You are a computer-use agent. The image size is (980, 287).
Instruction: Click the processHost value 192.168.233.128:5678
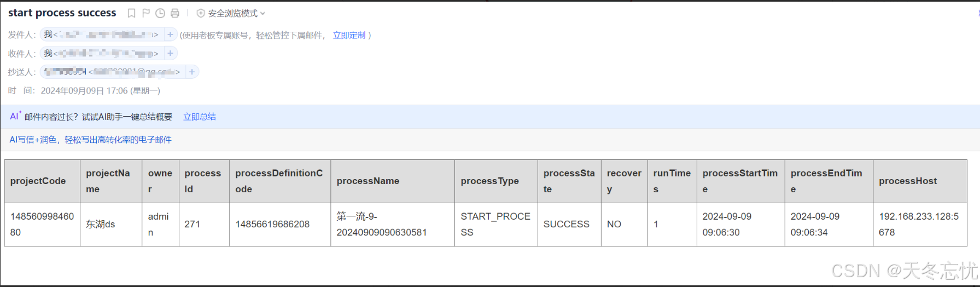pyautogui.click(x=919, y=224)
